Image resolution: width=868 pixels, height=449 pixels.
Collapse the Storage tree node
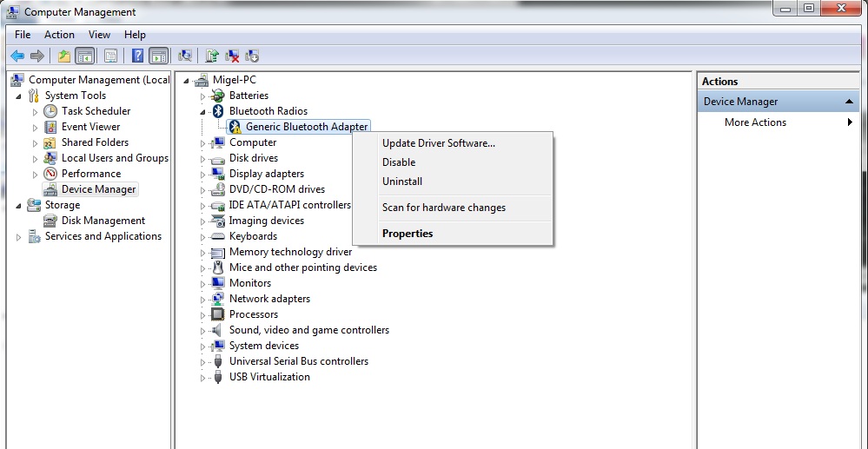point(19,206)
